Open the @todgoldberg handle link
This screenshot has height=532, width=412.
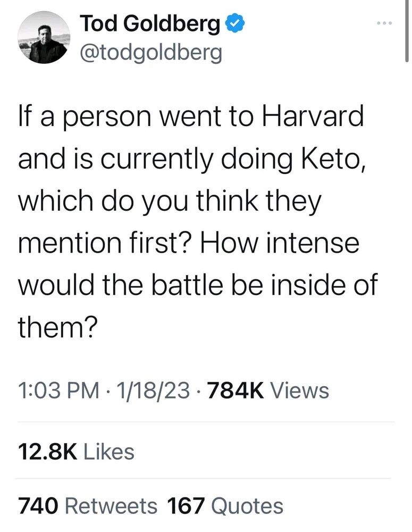pyautogui.click(x=150, y=53)
